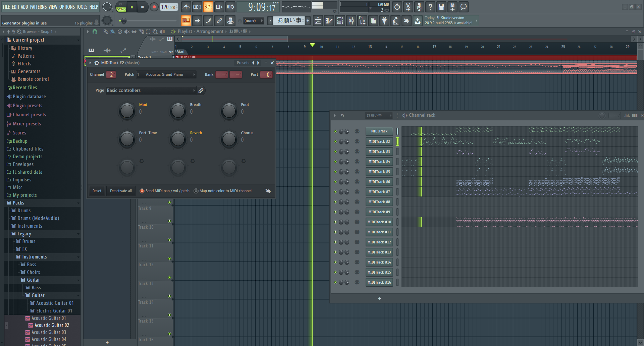Open the undo history icon
The height and width of the screenshot is (346, 644).
coord(397,7)
